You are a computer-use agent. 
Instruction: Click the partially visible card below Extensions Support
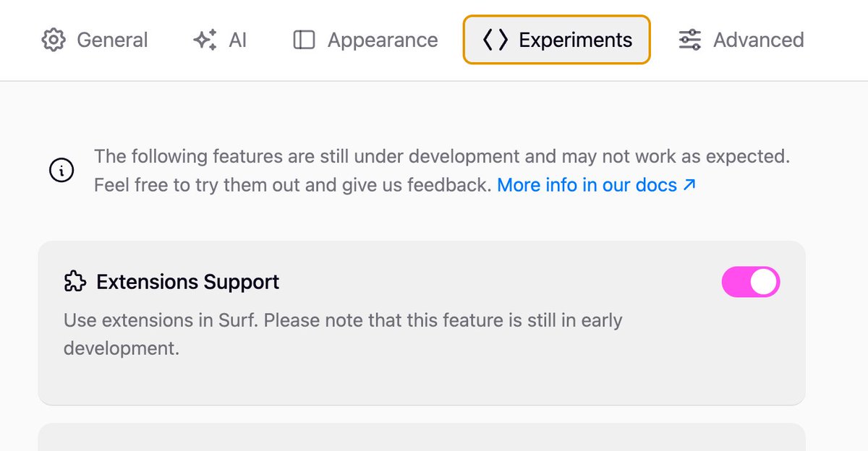[422, 437]
